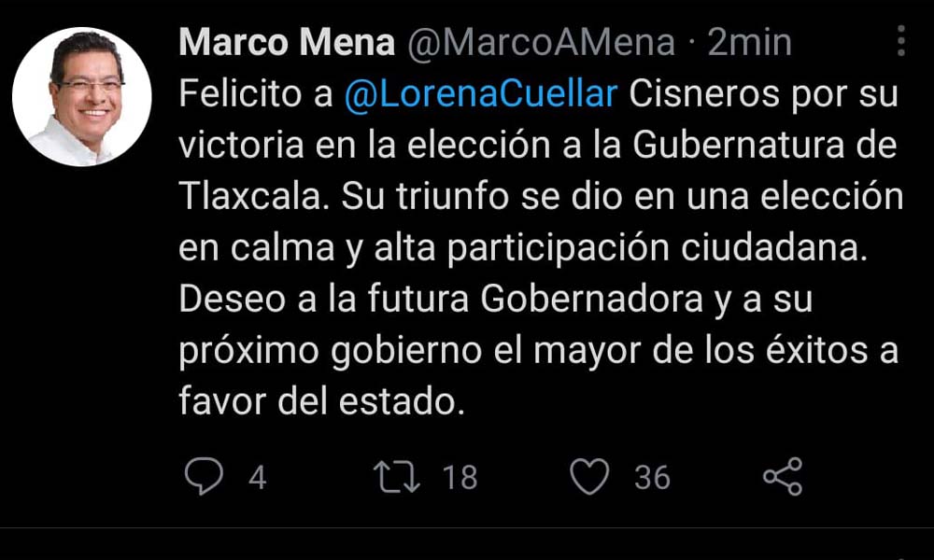Like the tweet with the heart icon
The height and width of the screenshot is (560, 934).
tap(589, 477)
